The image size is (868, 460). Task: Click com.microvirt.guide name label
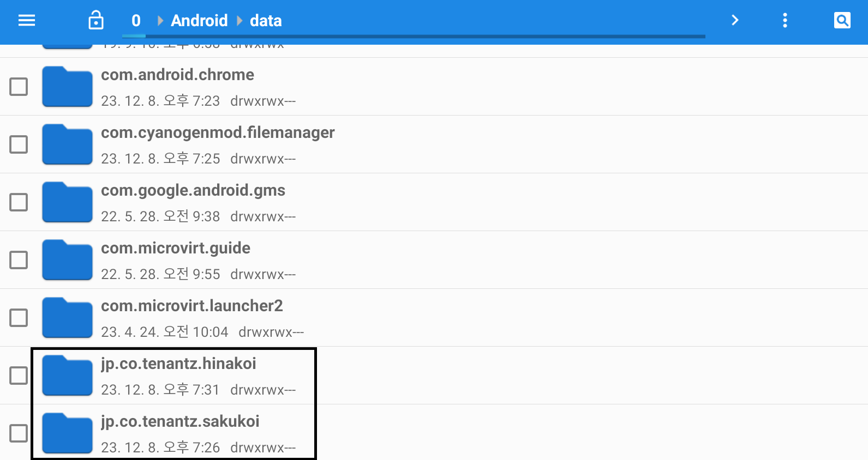(176, 249)
